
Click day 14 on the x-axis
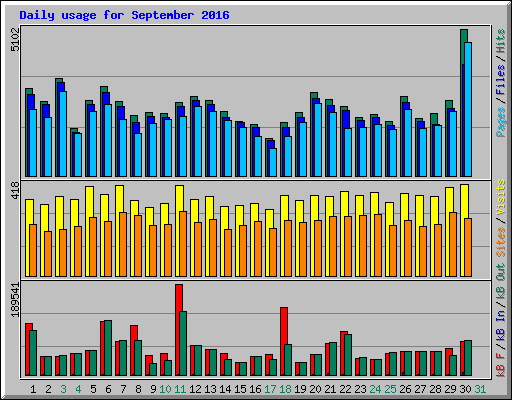pyautogui.click(x=225, y=389)
